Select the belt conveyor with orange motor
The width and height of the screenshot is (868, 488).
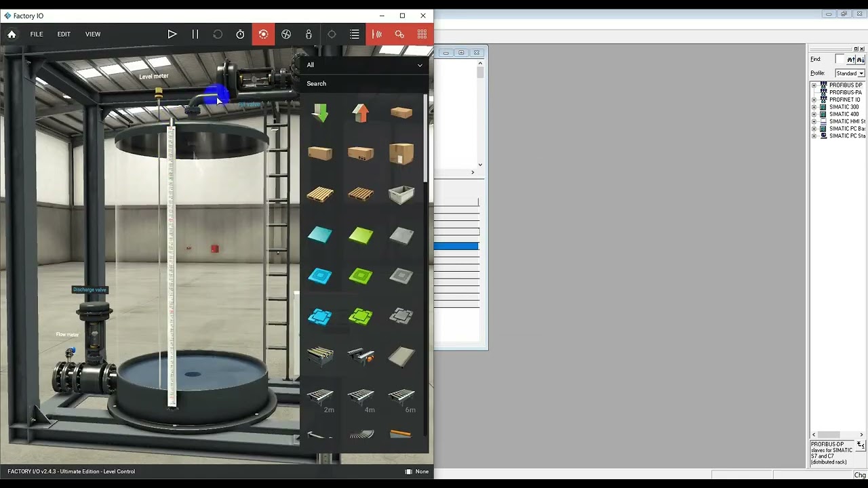[x=361, y=357]
